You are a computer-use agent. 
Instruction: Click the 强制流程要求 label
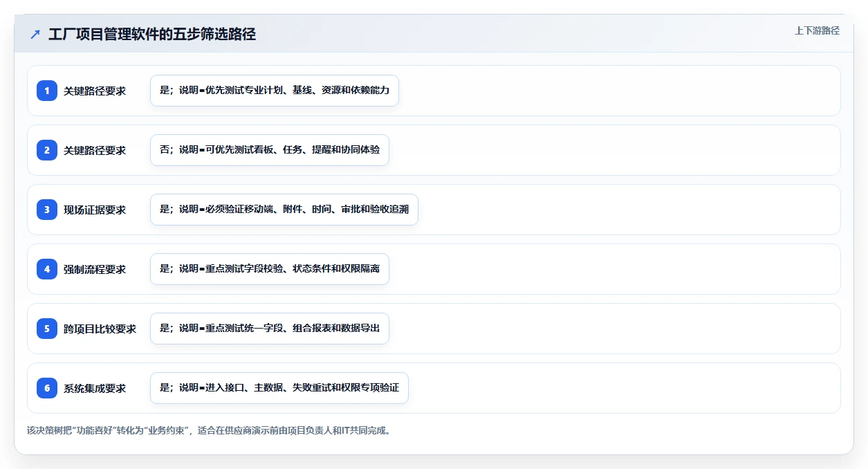pos(95,269)
